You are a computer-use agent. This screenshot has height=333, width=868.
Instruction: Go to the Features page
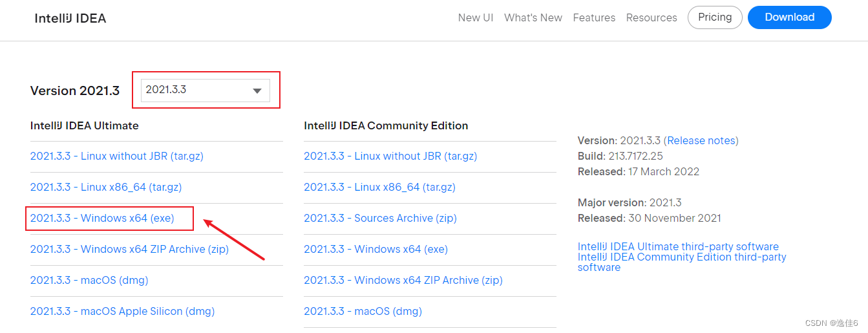click(x=594, y=18)
